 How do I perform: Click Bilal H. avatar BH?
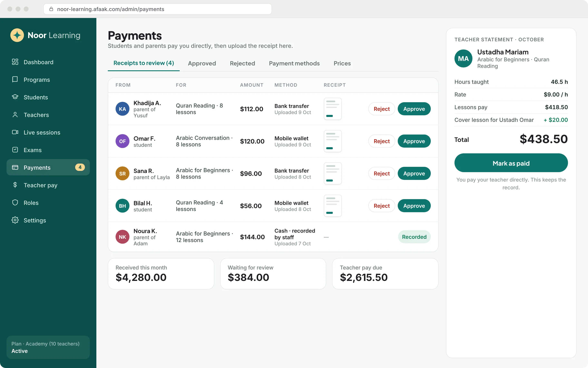click(x=122, y=206)
